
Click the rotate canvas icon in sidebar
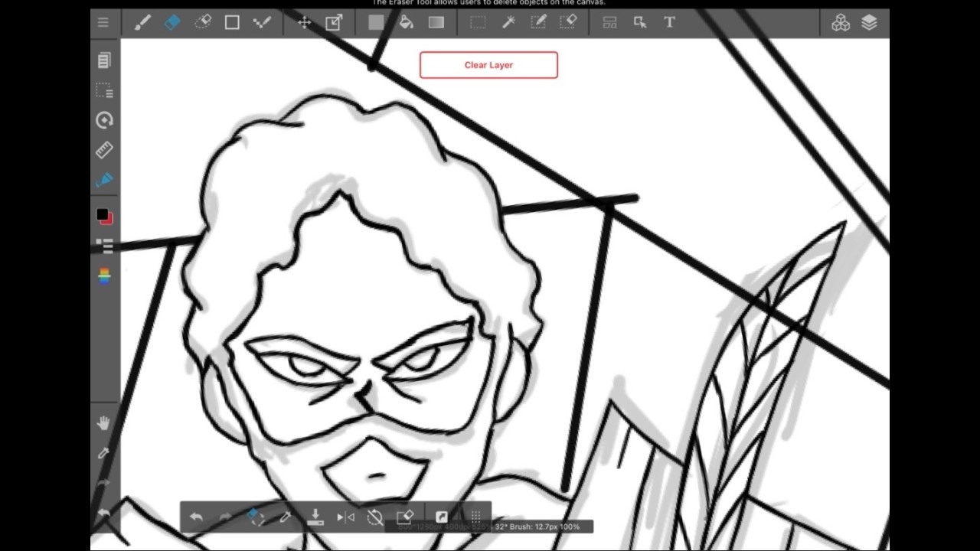coord(104,120)
